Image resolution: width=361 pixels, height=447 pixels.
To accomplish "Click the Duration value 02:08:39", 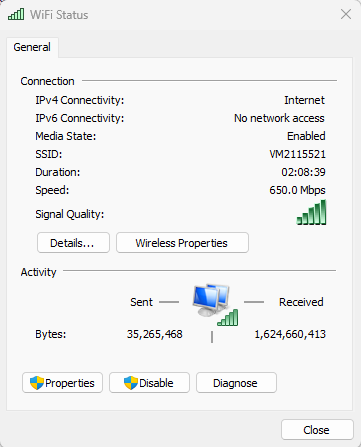I will tap(303, 172).
